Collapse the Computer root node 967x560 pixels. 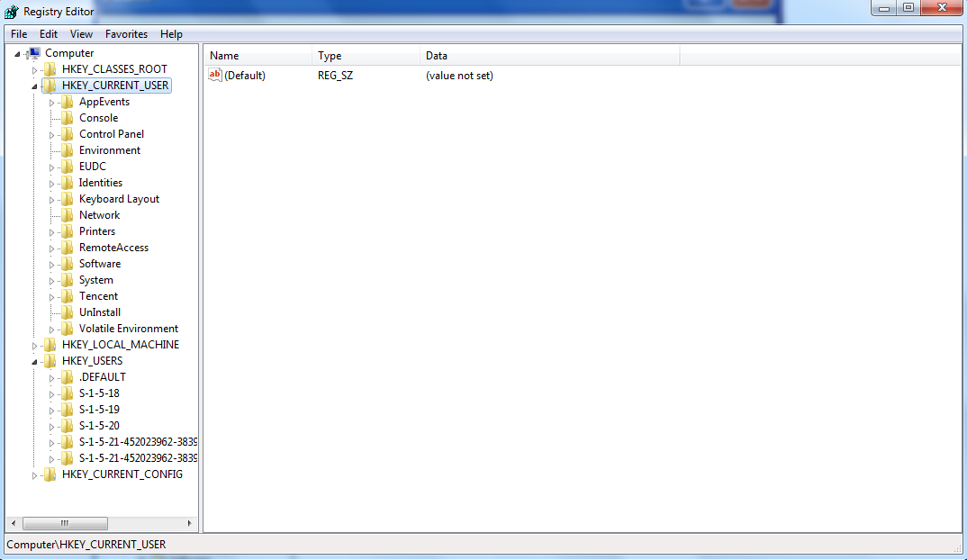point(17,54)
